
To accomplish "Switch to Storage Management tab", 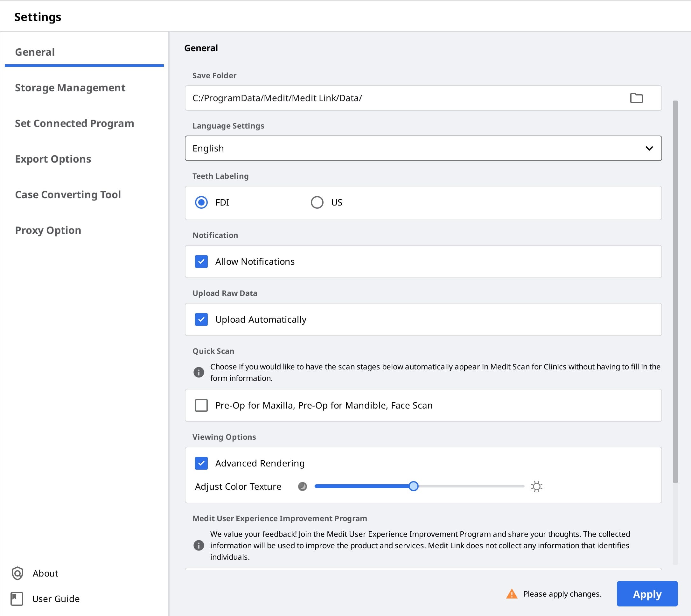I will click(70, 88).
